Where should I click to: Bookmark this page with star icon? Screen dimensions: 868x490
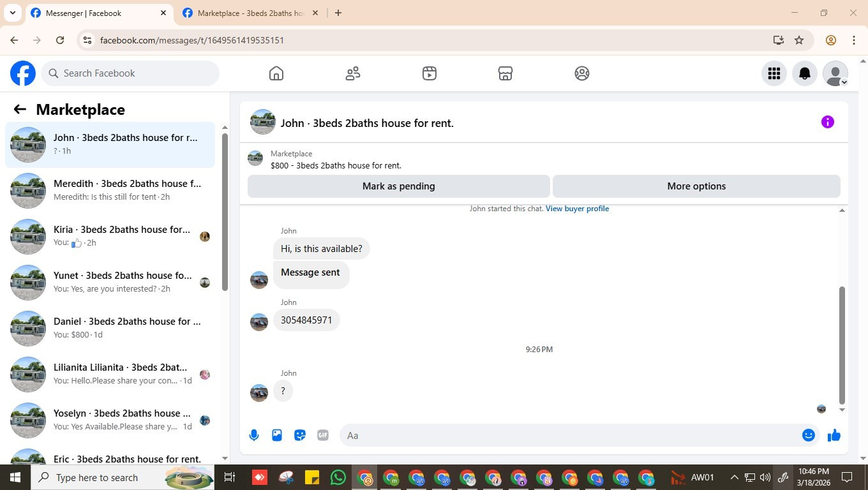click(x=799, y=40)
